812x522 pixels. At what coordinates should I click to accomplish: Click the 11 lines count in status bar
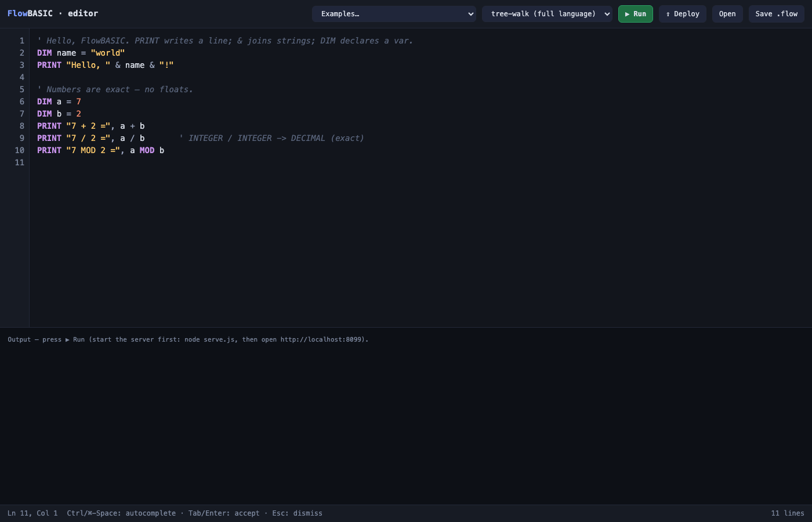click(788, 513)
